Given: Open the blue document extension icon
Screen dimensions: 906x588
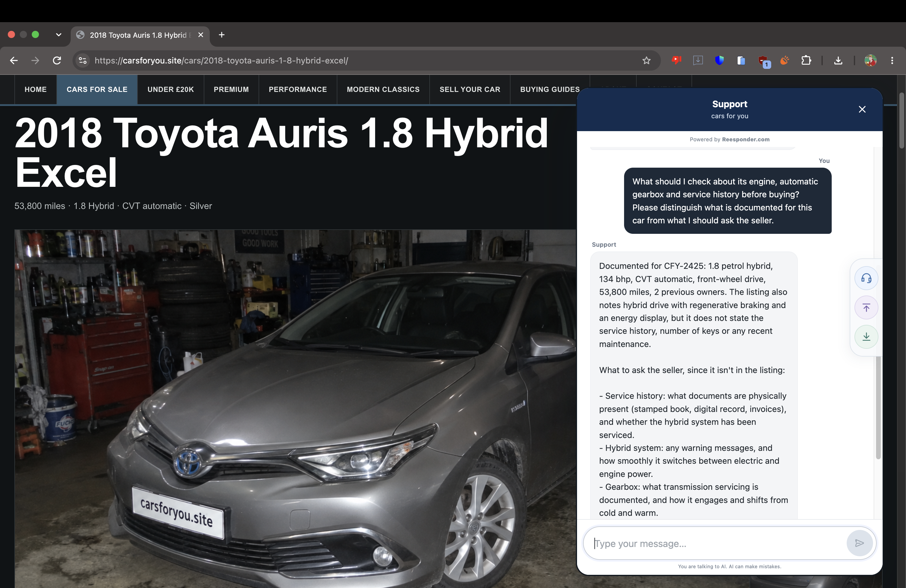Looking at the screenshot, I should (x=741, y=60).
